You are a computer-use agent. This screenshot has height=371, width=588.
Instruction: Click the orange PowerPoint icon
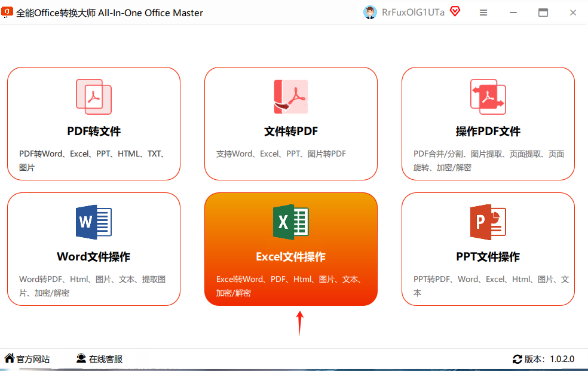point(488,222)
